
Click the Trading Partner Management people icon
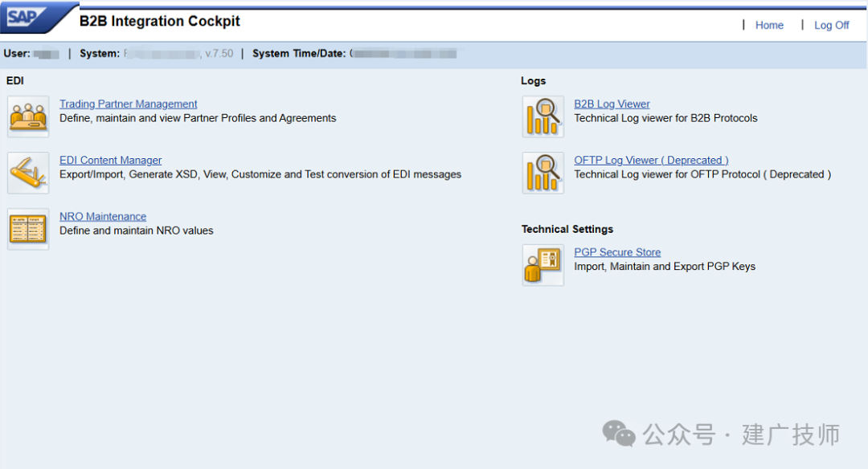28,116
